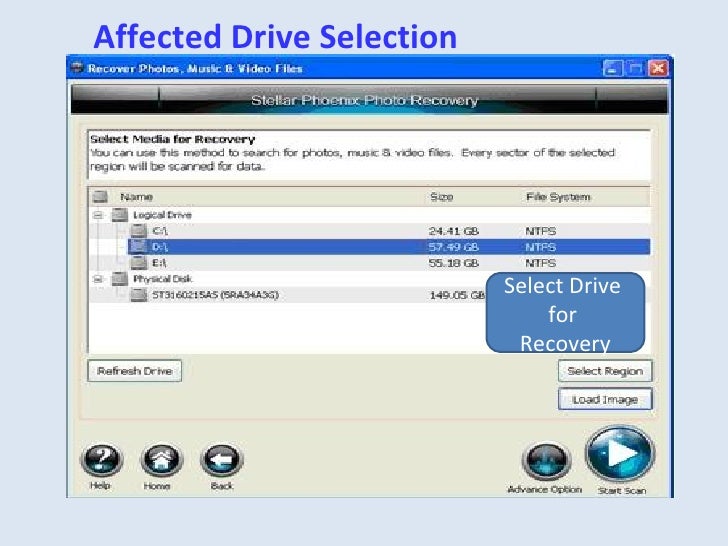Viewport: 728px width, 546px height.
Task: Click the title bar application icon
Action: click(x=77, y=68)
